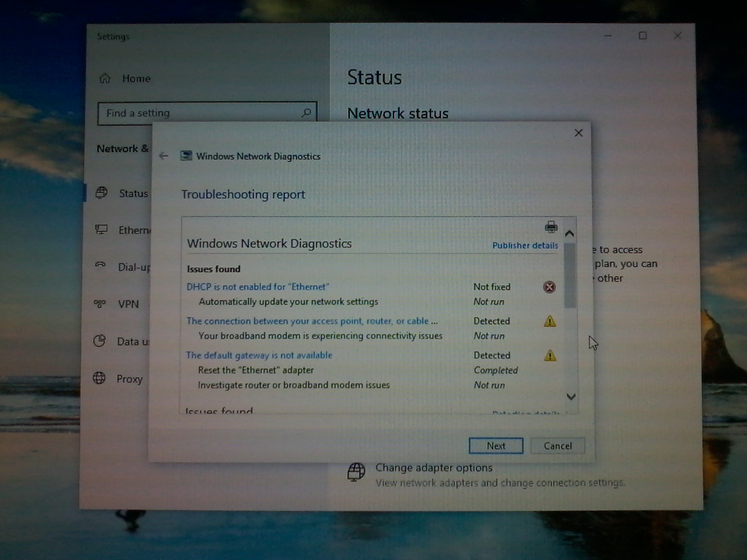Click the VPN icon in Settings sidebar
This screenshot has width=747, height=560.
pyautogui.click(x=100, y=304)
